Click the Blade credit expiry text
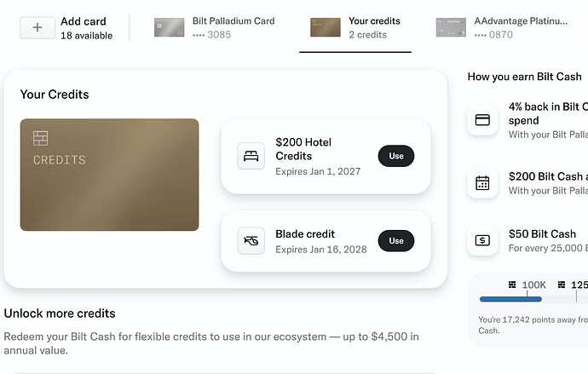 point(321,250)
